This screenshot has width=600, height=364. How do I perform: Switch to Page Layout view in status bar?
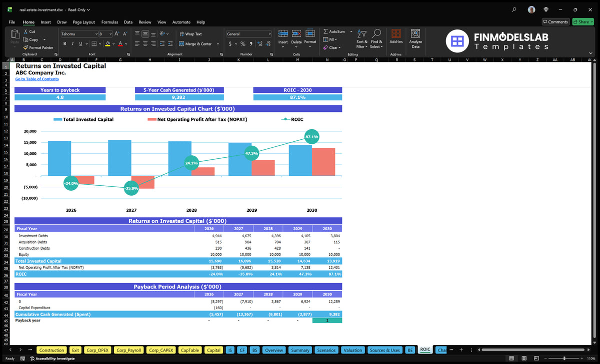coord(523,359)
